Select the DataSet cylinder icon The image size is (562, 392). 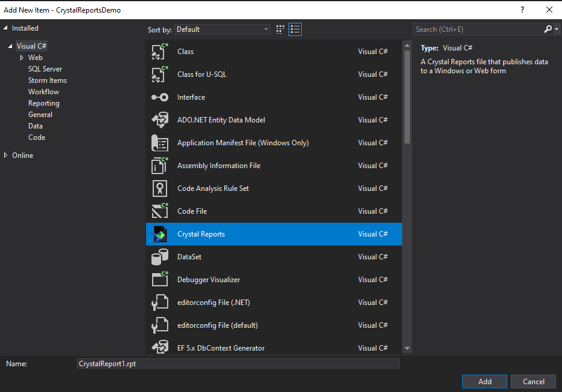tap(160, 257)
